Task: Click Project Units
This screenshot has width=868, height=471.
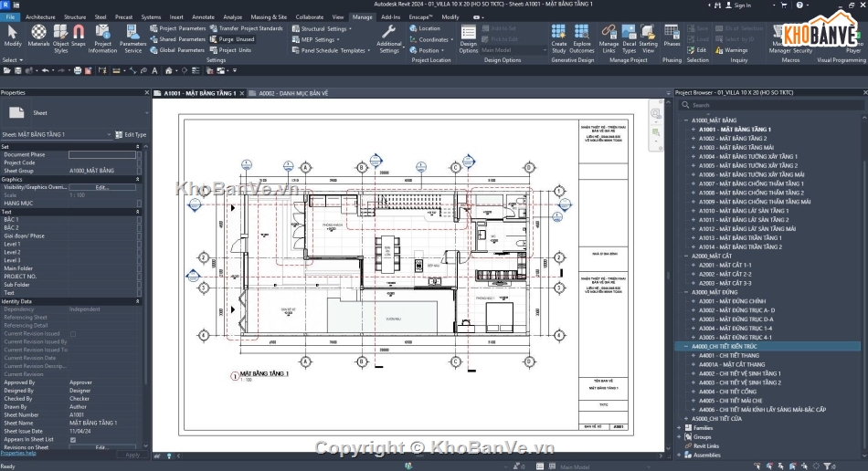Action: point(230,50)
